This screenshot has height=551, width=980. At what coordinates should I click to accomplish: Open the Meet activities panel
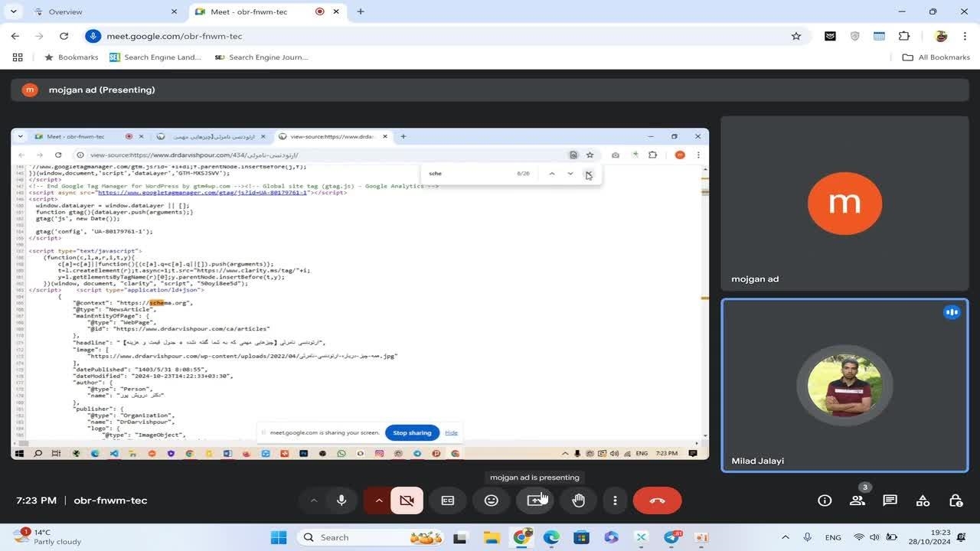tap(923, 500)
